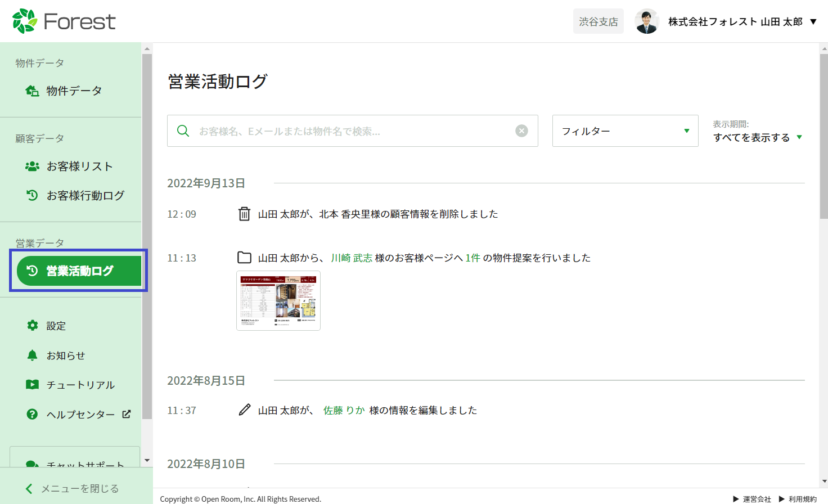Expand the フィルター dropdown
The height and width of the screenshot is (504, 828).
(x=625, y=131)
